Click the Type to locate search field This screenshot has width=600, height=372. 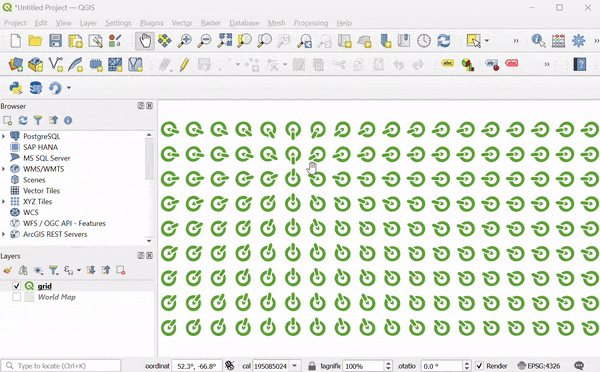(61, 366)
